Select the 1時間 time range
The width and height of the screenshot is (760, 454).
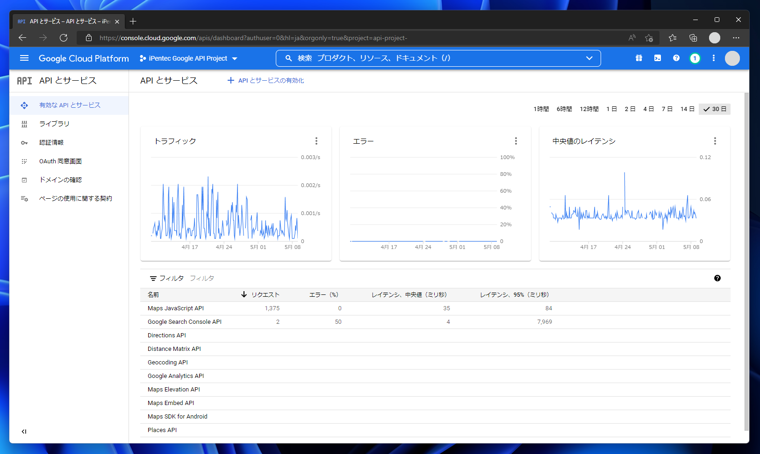pyautogui.click(x=541, y=109)
